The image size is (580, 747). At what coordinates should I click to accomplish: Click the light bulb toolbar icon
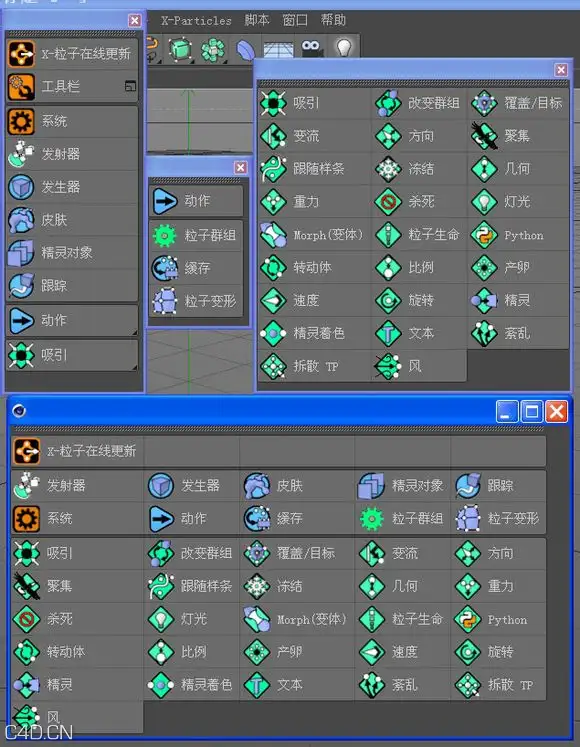pos(344,48)
